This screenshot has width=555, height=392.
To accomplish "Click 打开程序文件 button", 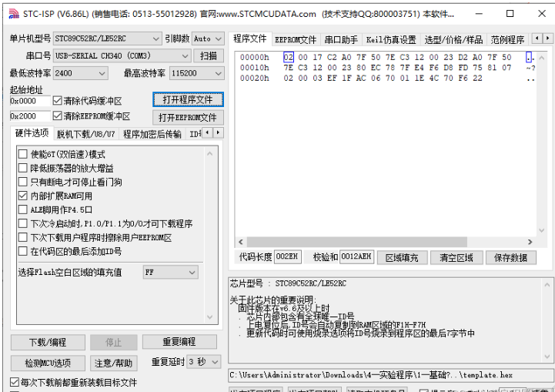I will pyautogui.click(x=188, y=99).
